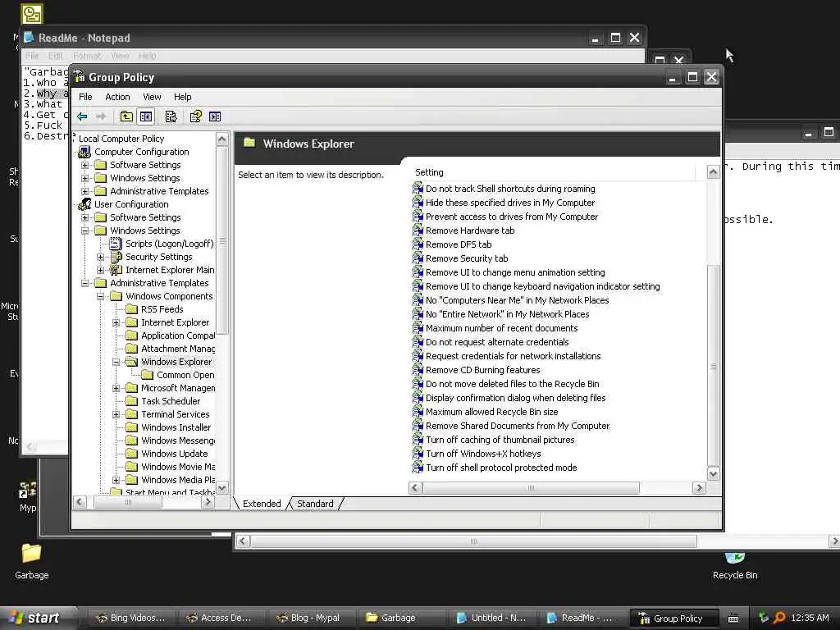The image size is (840, 630).
Task: Open the Action menu
Action: coord(117,97)
